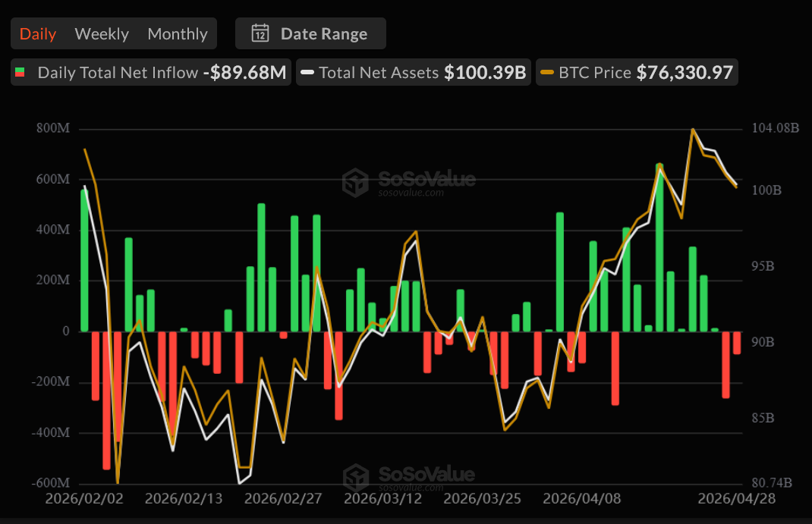Click the 2026/04/28 x-axis date label
Image resolution: width=812 pixels, height=524 pixels.
736,499
